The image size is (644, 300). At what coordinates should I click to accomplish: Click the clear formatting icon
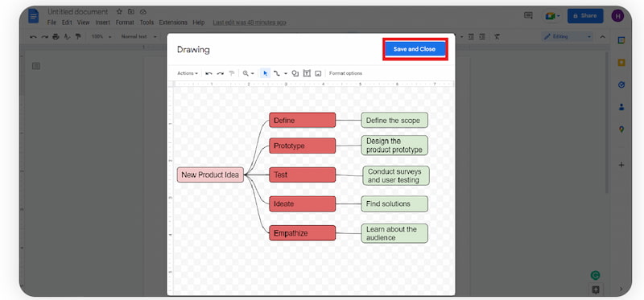[x=497, y=37]
